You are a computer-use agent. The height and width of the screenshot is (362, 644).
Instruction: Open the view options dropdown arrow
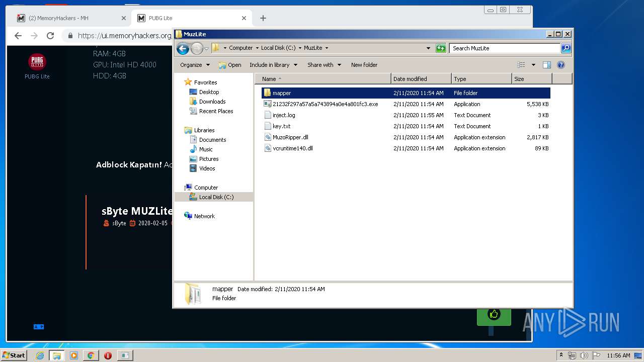click(x=533, y=65)
